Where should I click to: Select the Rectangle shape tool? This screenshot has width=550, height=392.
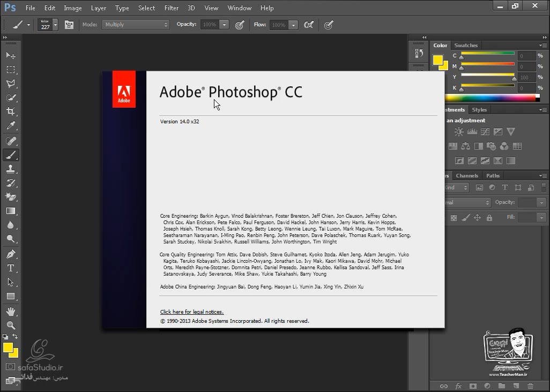[x=11, y=296]
